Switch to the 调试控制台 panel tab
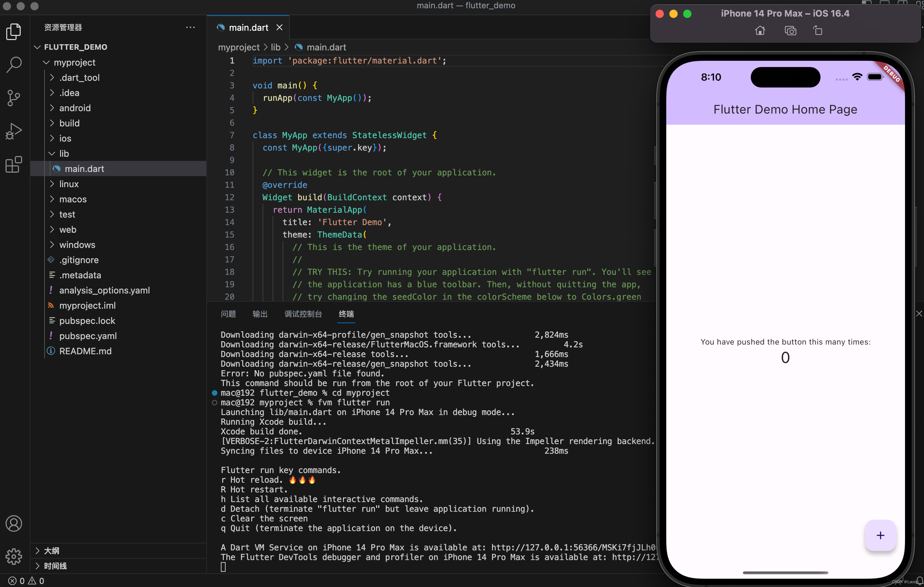Viewport: 924px width, 587px height. click(303, 314)
